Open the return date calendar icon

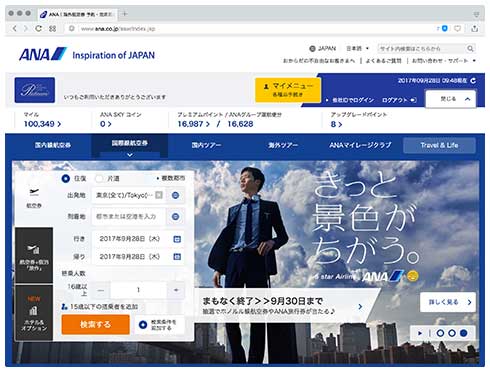177,257
